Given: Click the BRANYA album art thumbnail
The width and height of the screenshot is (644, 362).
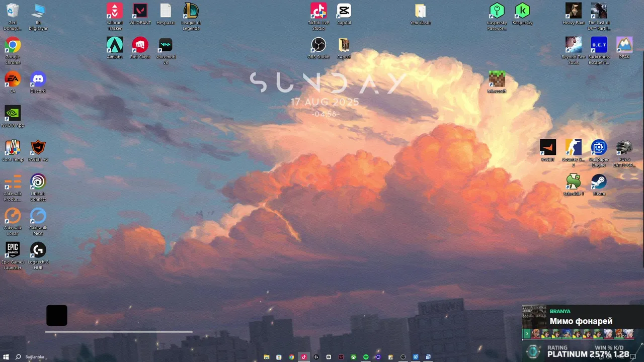Looking at the screenshot, I should coord(534,317).
